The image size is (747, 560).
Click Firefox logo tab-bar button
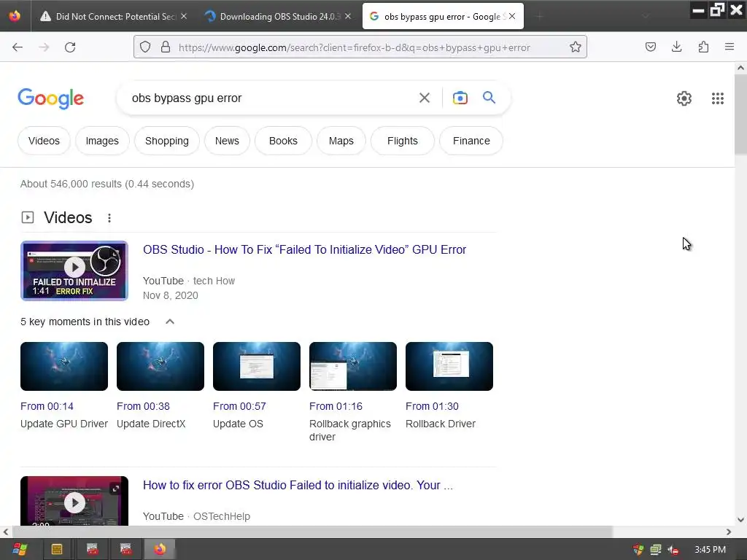point(15,16)
